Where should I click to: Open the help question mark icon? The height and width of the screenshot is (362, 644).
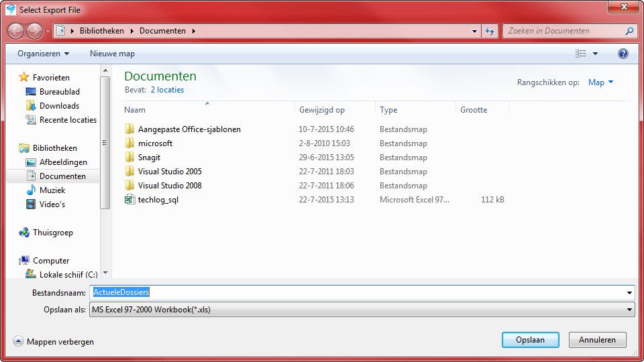pos(623,54)
